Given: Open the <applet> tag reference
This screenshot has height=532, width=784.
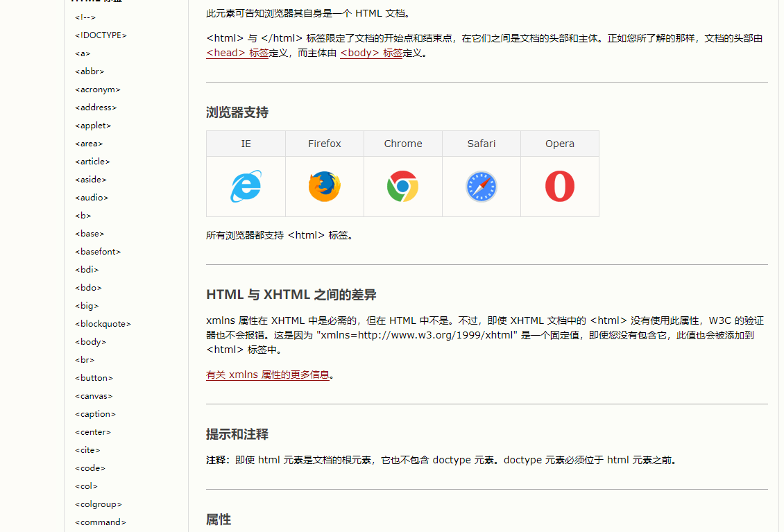Looking at the screenshot, I should click(93, 125).
